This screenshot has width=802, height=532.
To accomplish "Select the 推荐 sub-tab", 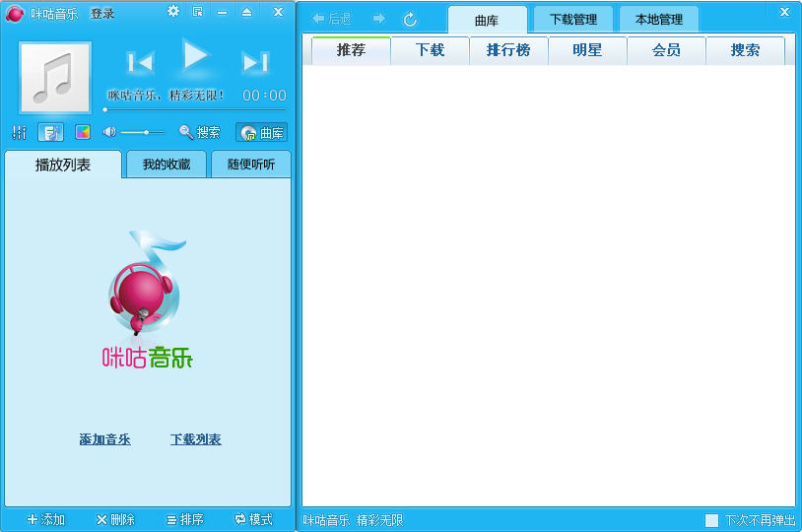I will point(351,50).
